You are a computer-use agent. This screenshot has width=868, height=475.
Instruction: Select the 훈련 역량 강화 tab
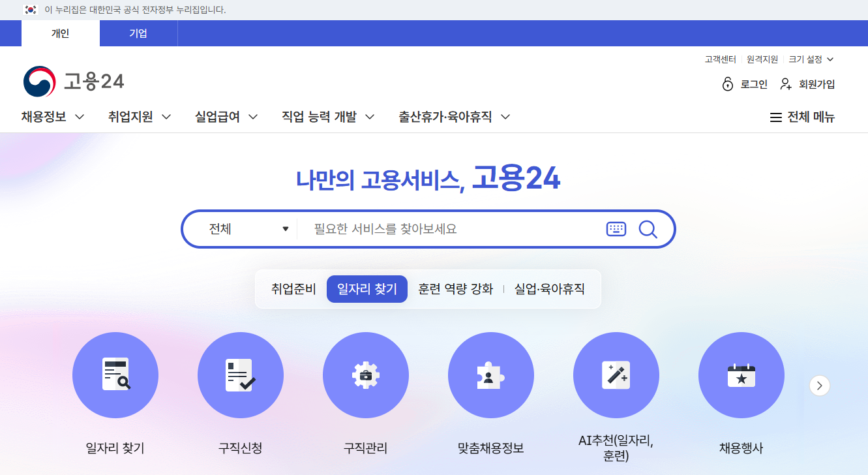(x=456, y=289)
